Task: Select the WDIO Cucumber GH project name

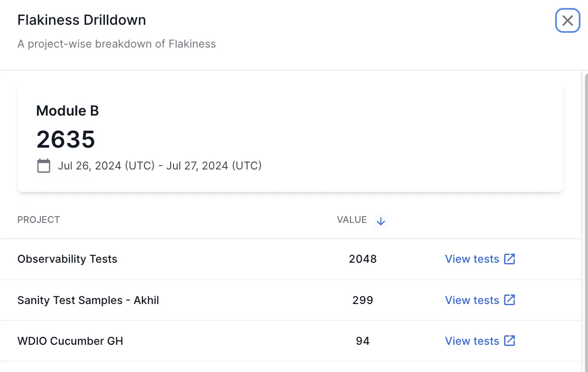Action: tap(70, 341)
